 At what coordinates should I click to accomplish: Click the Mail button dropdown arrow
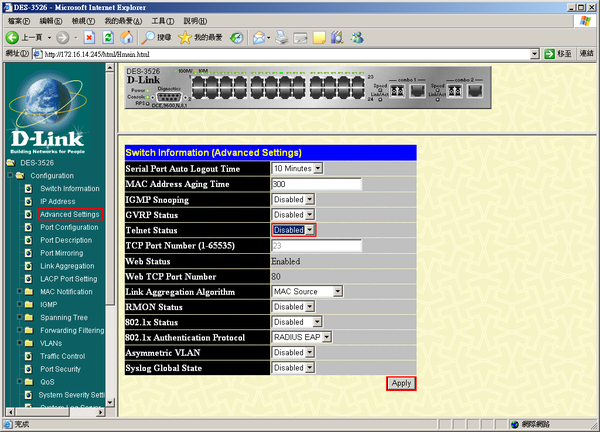point(269,37)
